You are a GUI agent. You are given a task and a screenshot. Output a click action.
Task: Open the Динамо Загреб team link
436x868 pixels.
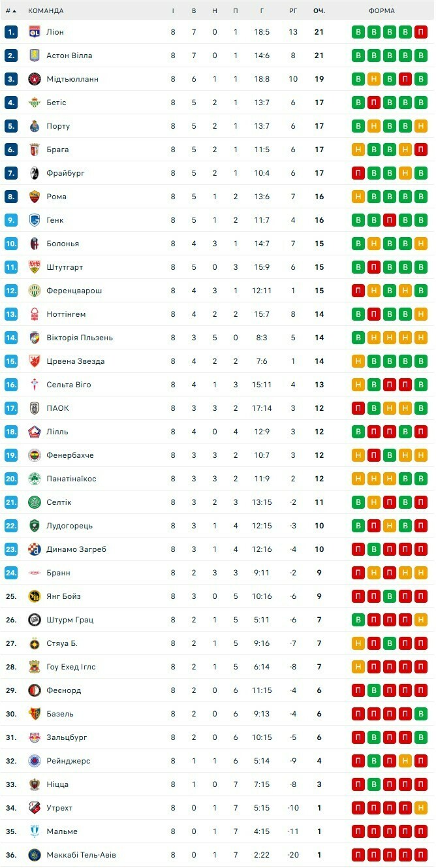[76, 549]
